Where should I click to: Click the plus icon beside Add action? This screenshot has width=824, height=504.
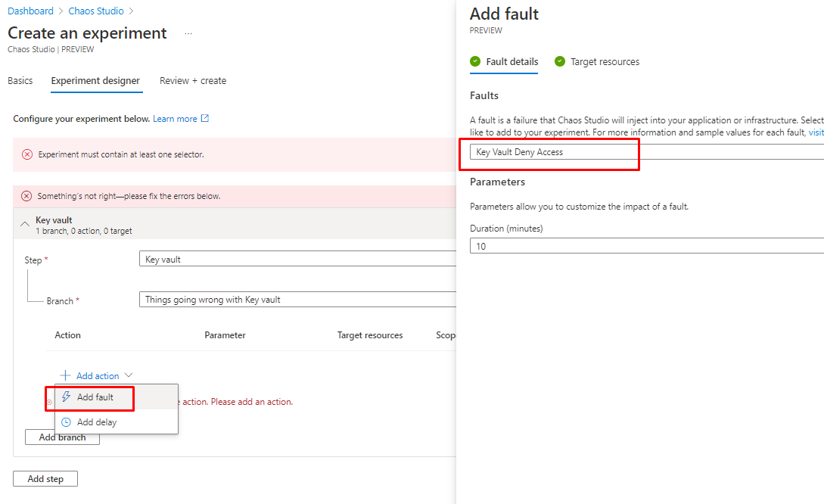click(66, 375)
